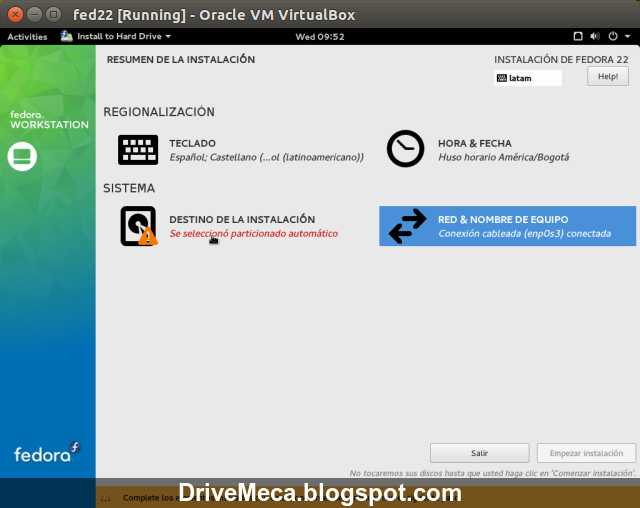
Task: Click the power icon in top bar
Action: coord(613,36)
